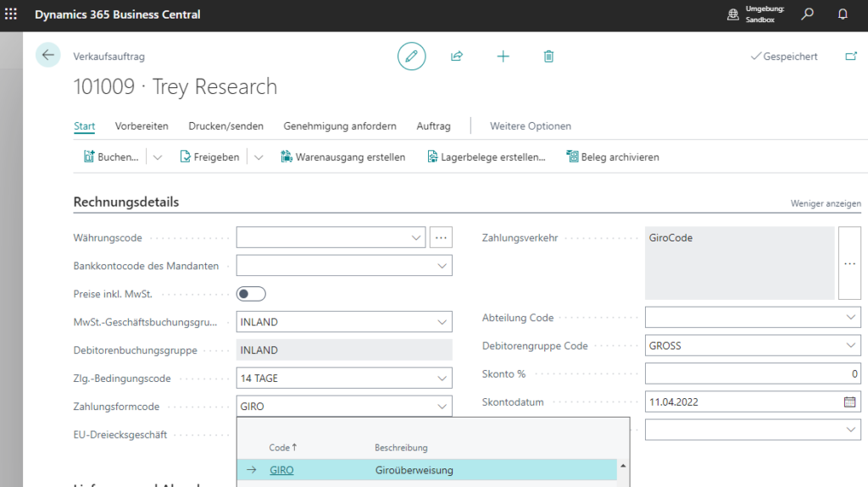Click the share icon
The image size is (868, 487).
(x=457, y=56)
